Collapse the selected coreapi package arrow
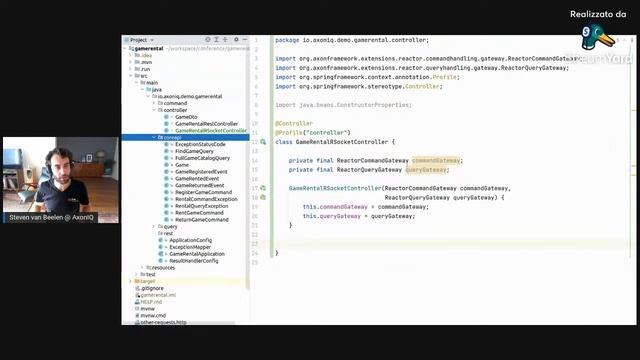The image size is (640, 360). (154, 138)
